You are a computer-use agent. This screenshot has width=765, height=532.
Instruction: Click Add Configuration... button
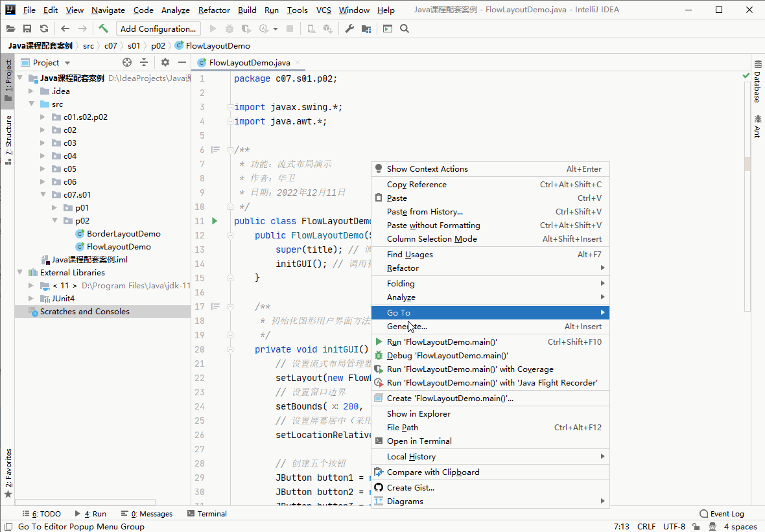click(158, 29)
